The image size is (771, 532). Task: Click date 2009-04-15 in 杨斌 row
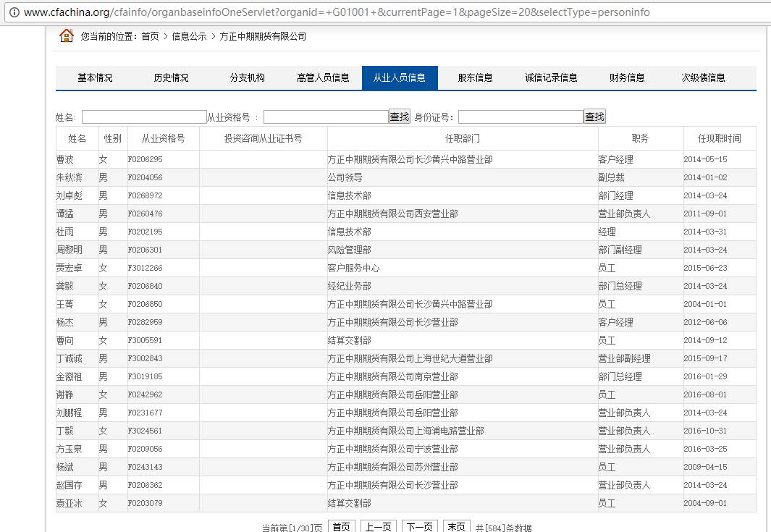(x=705, y=467)
